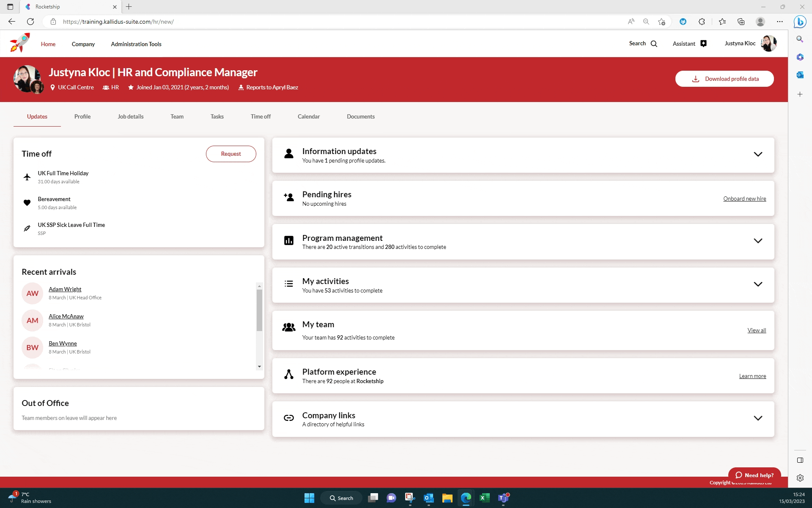Click the Company links chain icon

tap(289, 418)
